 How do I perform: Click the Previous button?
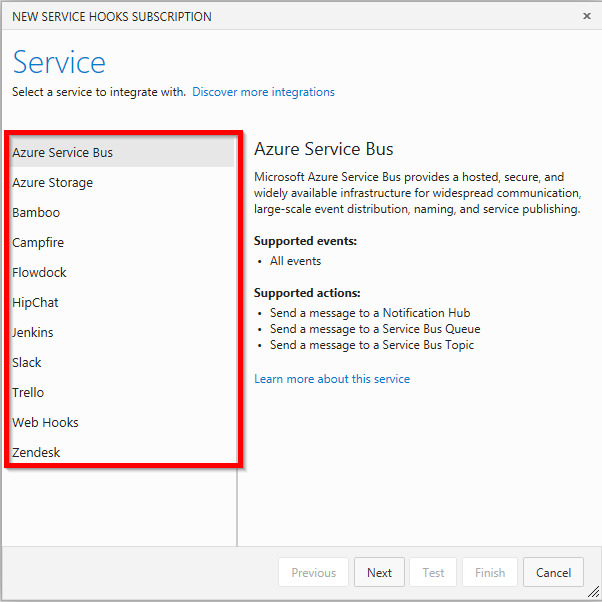tap(313, 572)
